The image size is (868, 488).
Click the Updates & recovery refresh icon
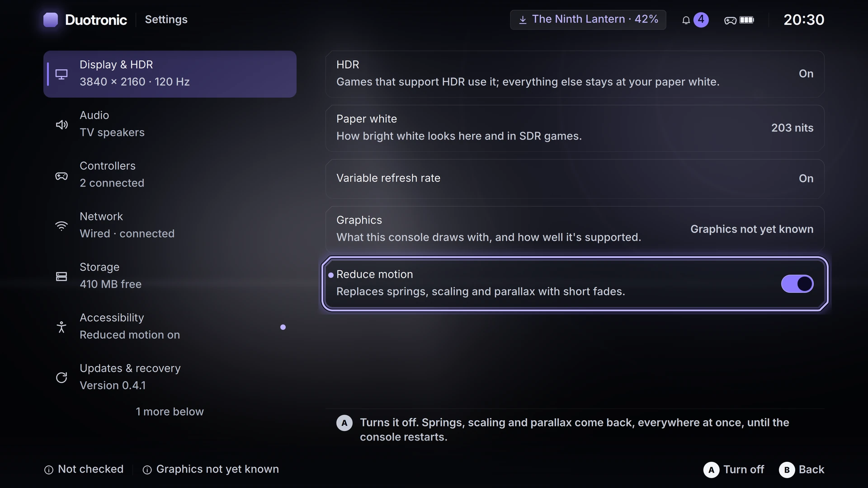pos(61,378)
